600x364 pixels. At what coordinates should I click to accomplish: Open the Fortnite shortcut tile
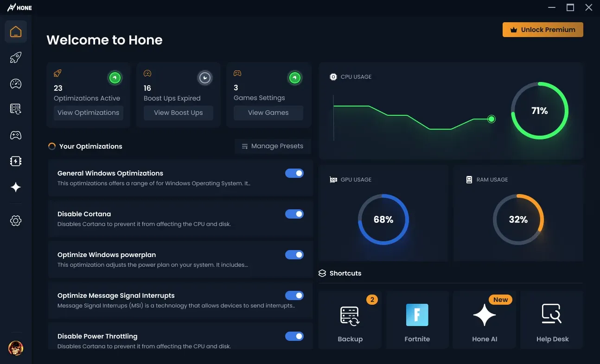pyautogui.click(x=417, y=320)
